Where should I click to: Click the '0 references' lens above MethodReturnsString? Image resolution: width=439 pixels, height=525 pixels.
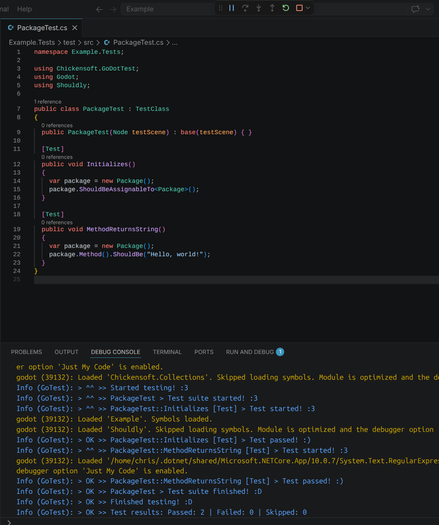pyautogui.click(x=57, y=222)
